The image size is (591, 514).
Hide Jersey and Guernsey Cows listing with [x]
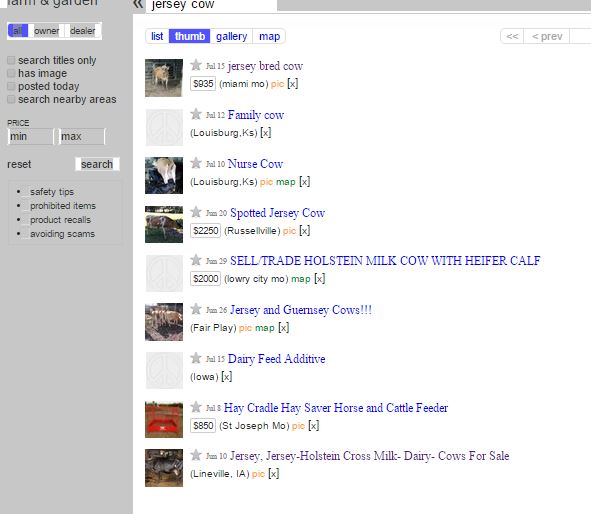(284, 328)
